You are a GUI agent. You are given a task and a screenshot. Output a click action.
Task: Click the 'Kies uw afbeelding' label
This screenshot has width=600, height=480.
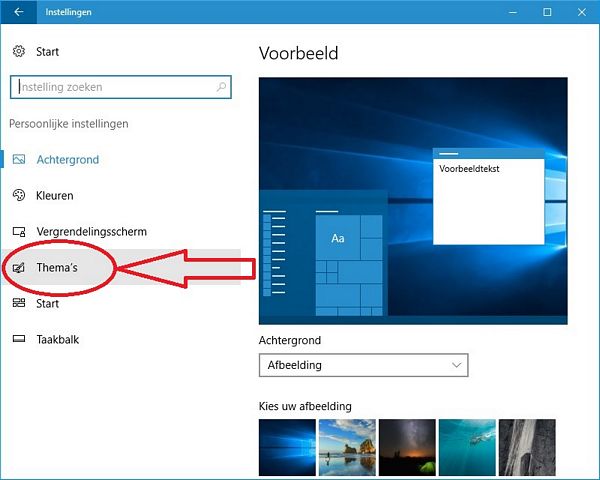[305, 406]
